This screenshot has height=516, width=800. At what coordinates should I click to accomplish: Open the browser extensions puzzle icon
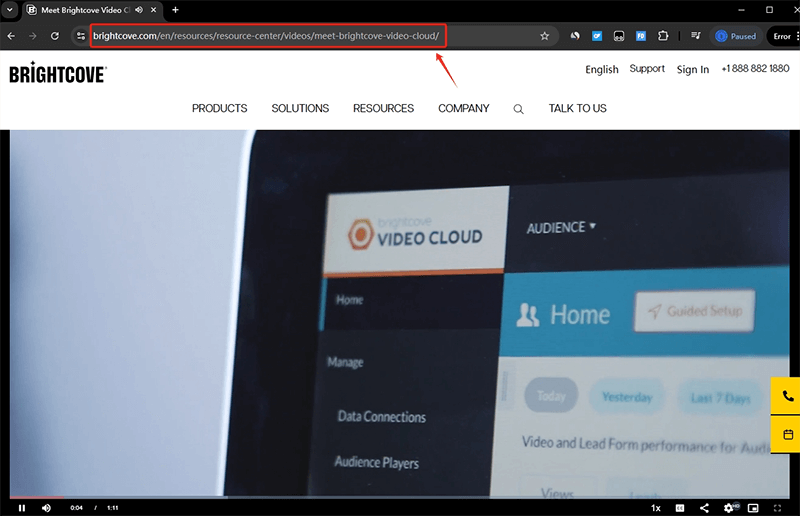coord(662,36)
